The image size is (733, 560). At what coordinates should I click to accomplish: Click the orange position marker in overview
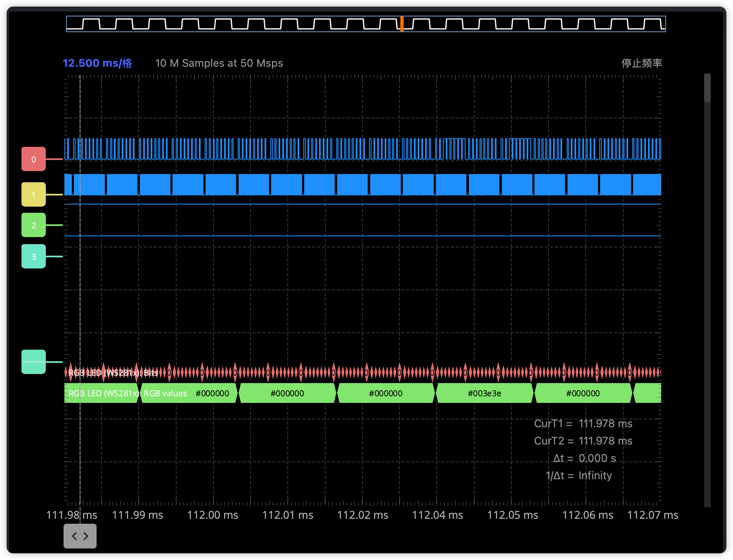402,24
